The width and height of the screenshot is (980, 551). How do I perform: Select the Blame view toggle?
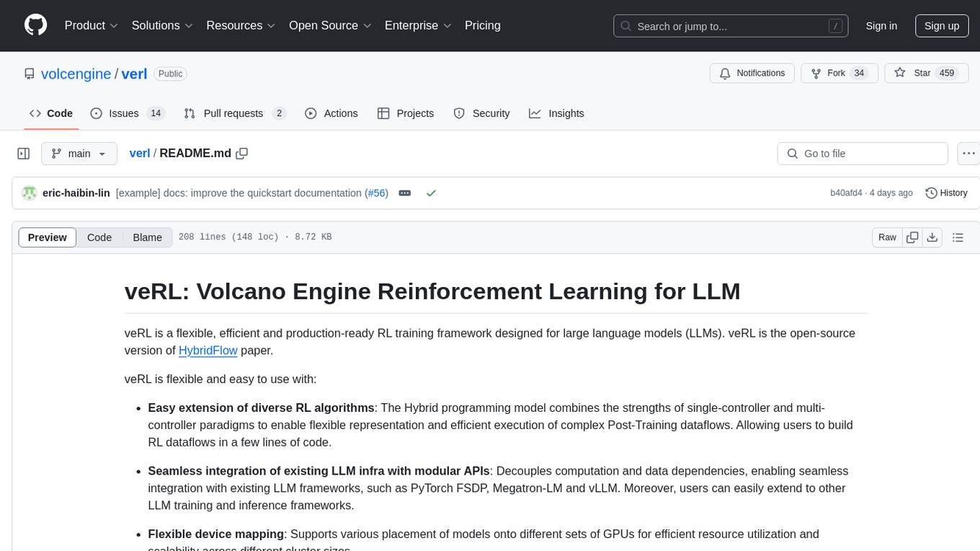point(147,237)
